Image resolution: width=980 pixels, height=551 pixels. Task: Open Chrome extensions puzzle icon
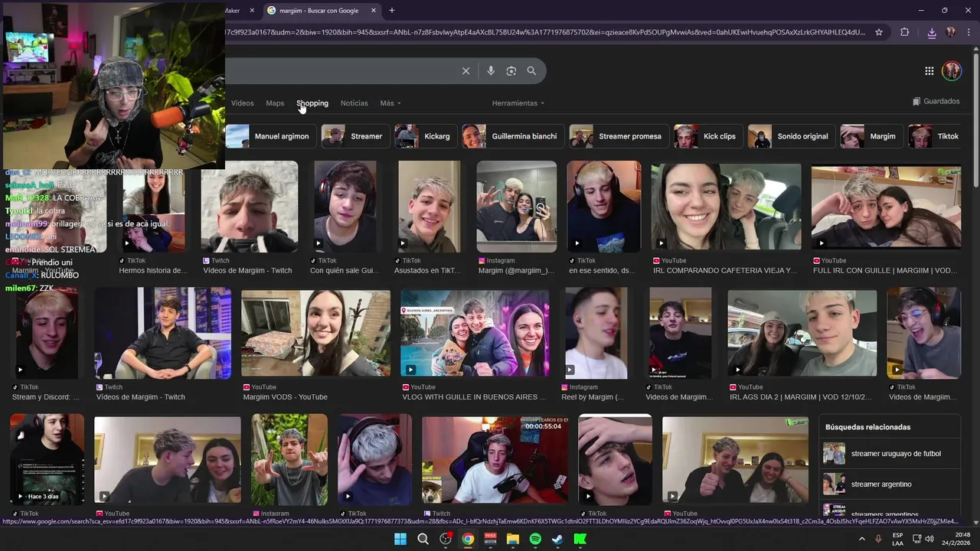pyautogui.click(x=905, y=32)
